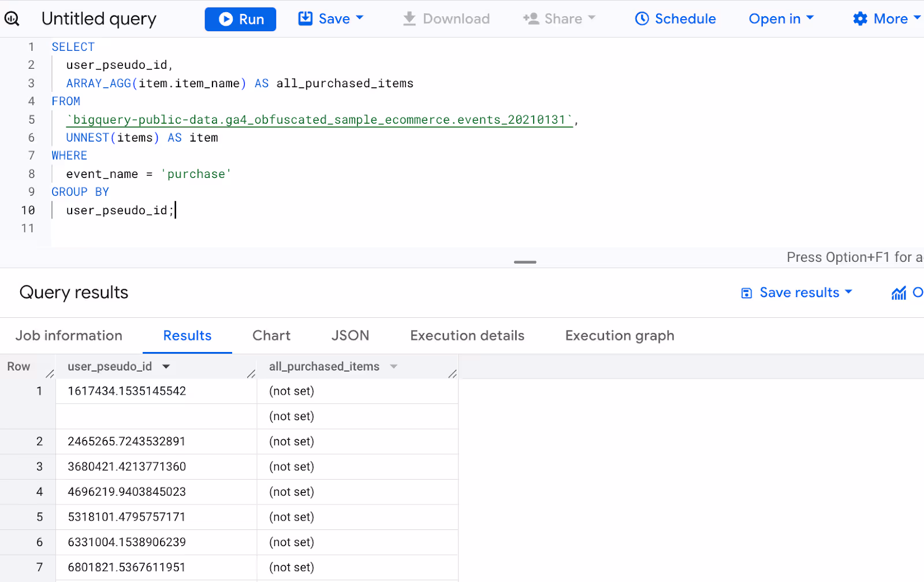Open the Execution details tab

click(467, 336)
